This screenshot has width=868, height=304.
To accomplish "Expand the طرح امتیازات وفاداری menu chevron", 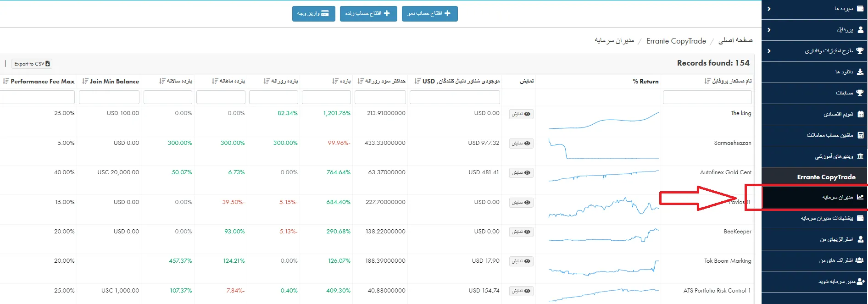I will (769, 51).
